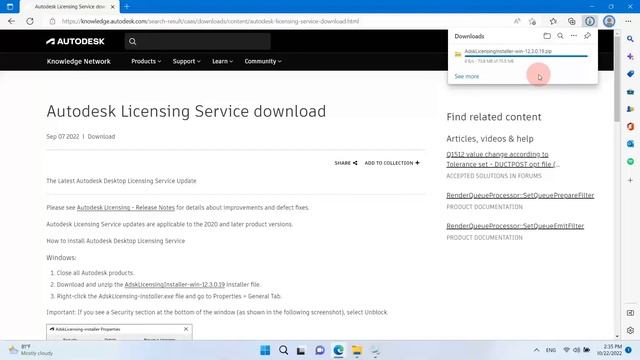Share this article

click(346, 163)
